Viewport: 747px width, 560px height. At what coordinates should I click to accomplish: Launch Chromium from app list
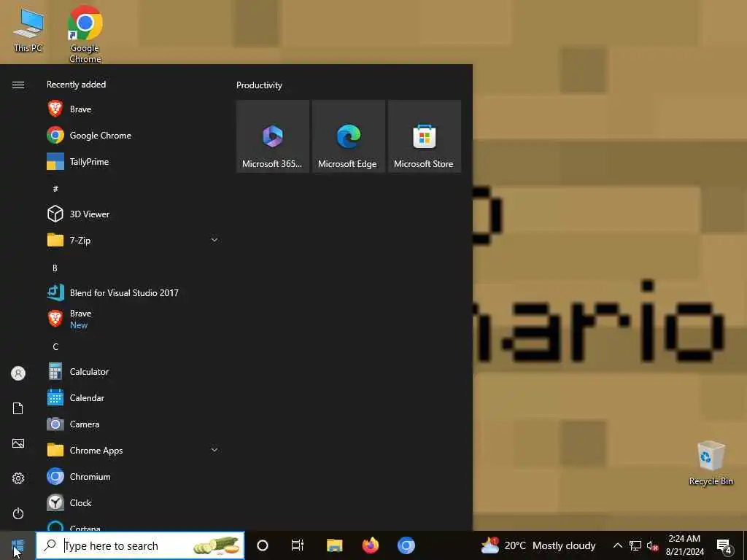click(133, 476)
